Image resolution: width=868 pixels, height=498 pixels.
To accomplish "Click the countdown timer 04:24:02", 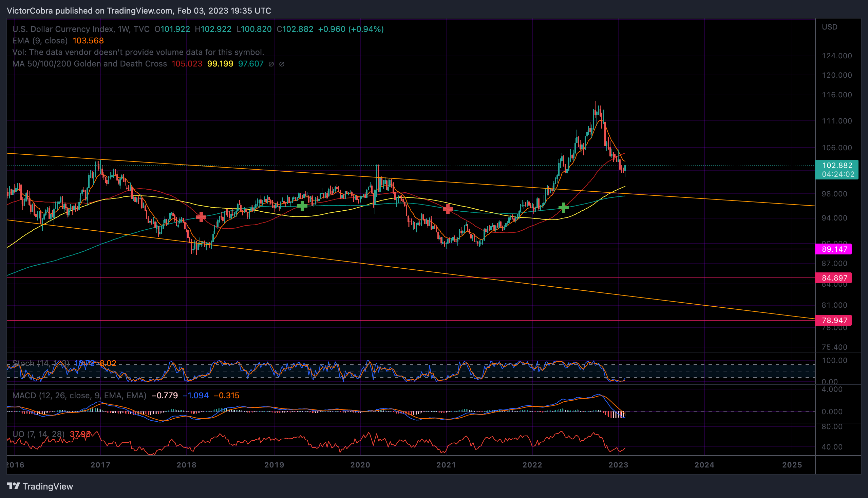I will tap(838, 174).
